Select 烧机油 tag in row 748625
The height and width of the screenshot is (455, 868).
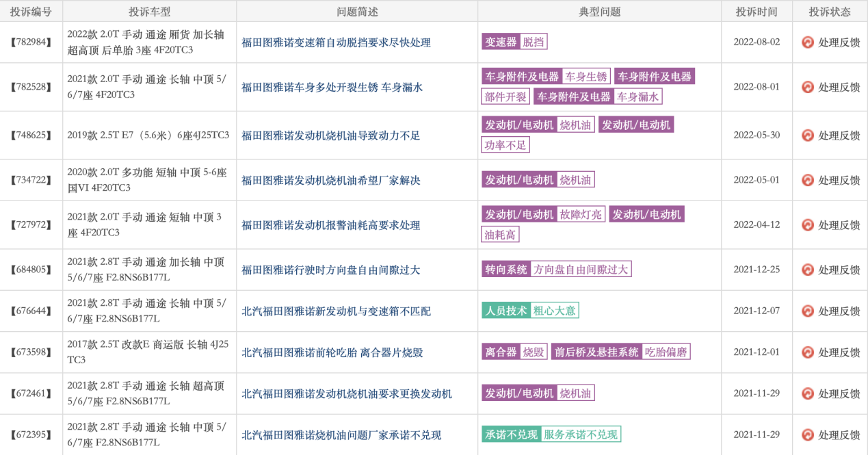click(576, 124)
